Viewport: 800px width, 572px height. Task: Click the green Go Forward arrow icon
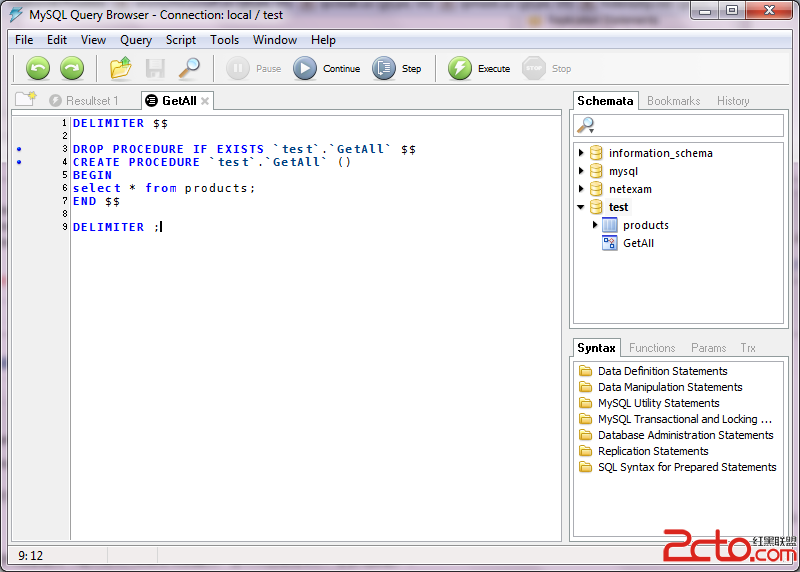tap(72, 68)
